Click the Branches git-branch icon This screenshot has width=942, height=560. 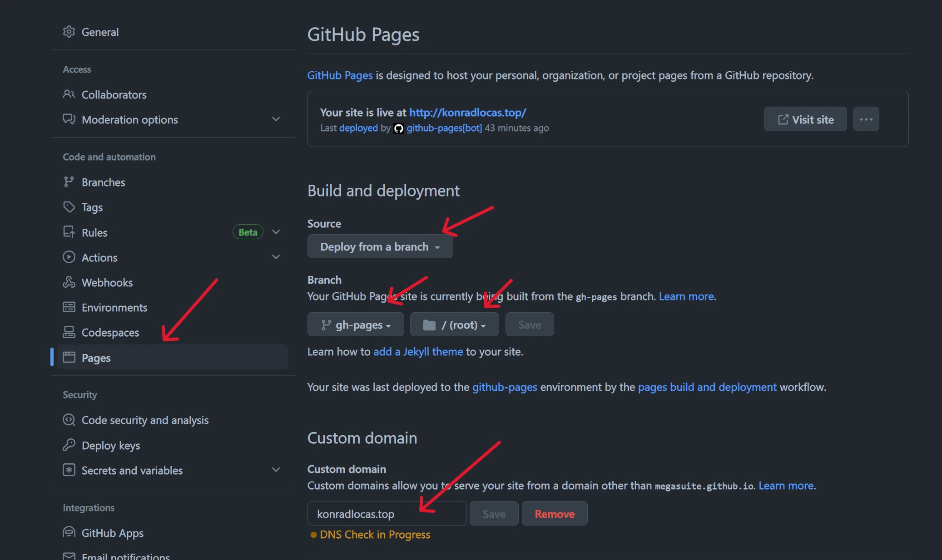click(69, 182)
